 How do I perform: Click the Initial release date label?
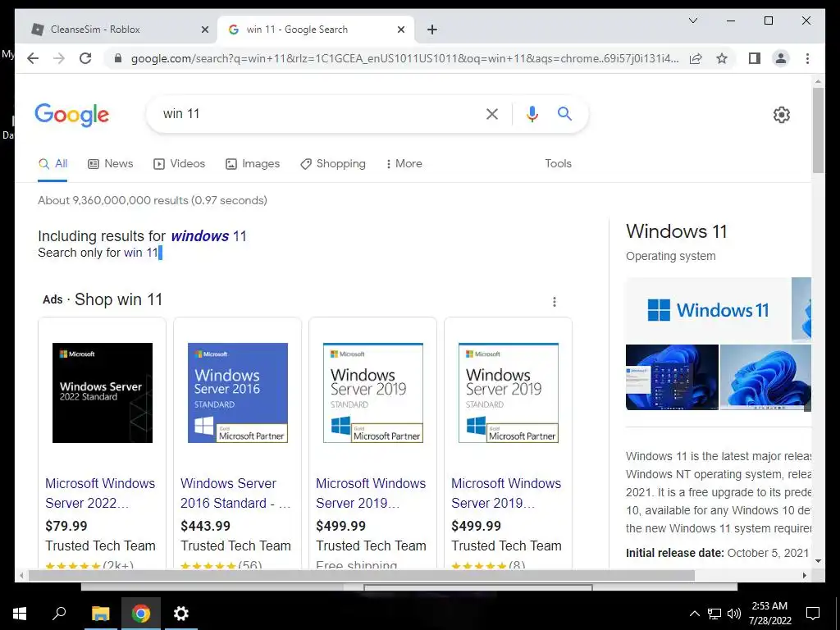674,553
